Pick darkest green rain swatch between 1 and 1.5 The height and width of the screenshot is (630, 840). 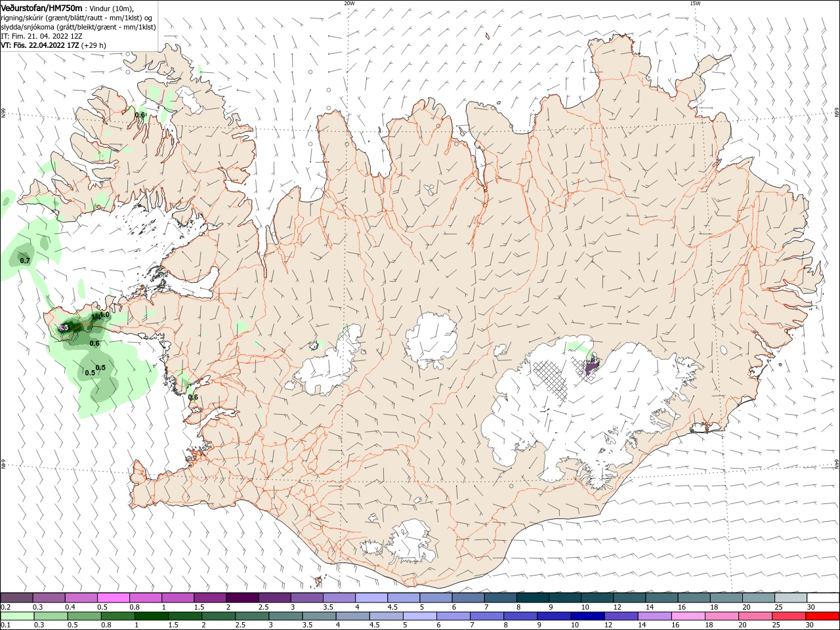coord(151,616)
